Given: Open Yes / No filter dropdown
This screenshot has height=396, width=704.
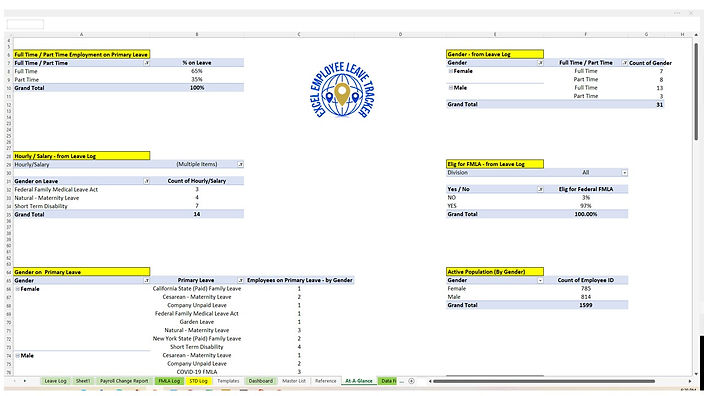Looking at the screenshot, I should click(540, 189).
